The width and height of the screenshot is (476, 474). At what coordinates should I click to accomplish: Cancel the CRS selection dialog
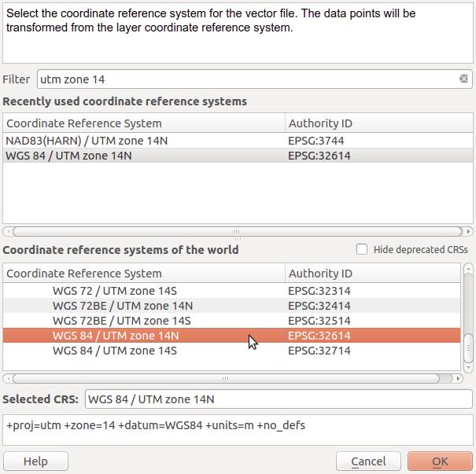(368, 461)
